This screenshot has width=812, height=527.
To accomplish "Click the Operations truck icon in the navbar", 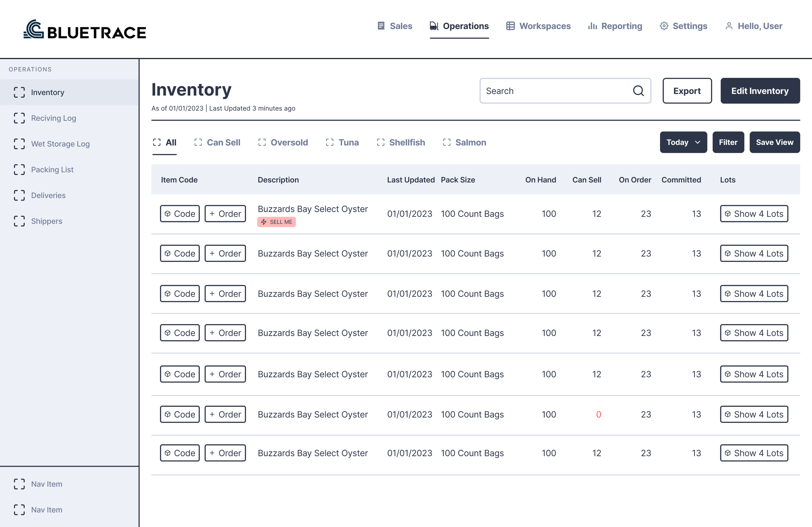I will coord(434,26).
